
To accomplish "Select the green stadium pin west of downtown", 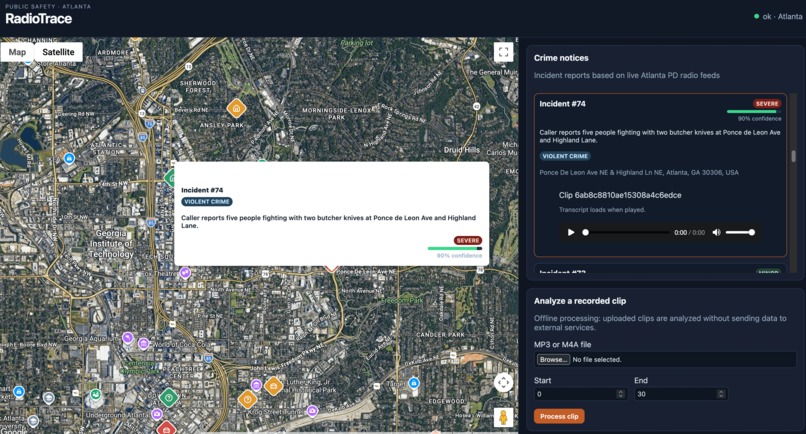I will 95,394.
